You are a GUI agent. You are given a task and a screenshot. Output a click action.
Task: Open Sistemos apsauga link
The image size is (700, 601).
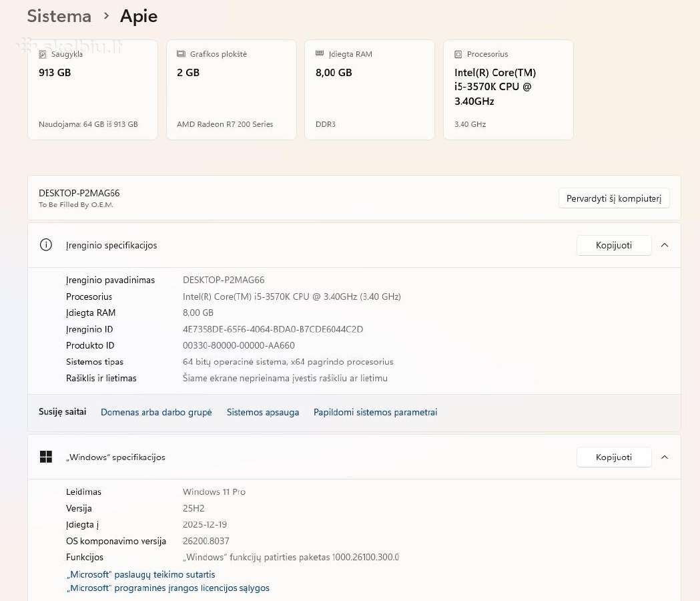263,412
